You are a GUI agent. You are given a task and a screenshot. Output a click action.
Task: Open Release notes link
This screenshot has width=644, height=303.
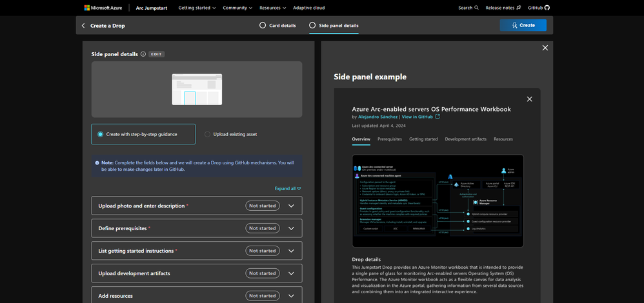pos(503,8)
